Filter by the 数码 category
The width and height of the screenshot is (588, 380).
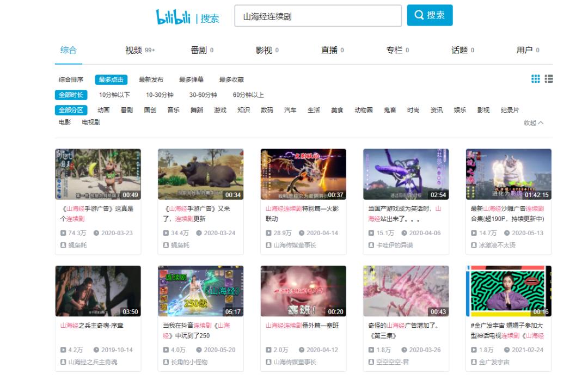click(x=267, y=110)
